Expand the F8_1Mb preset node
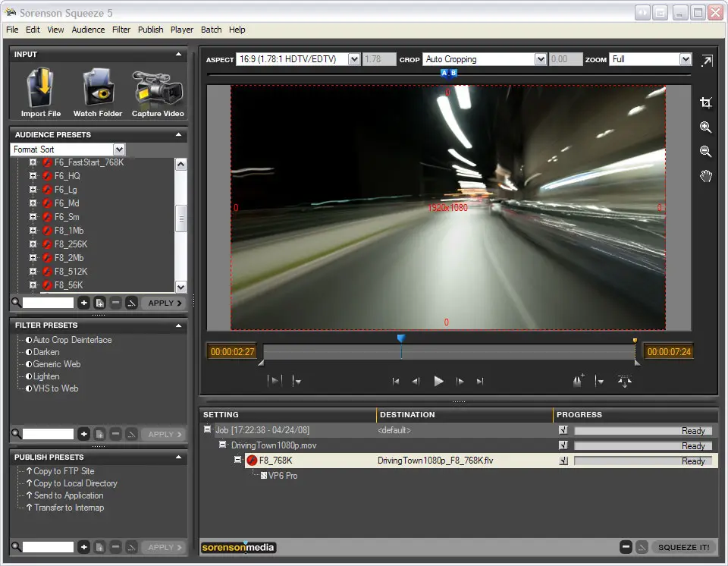Screen dimensions: 728x566 click(x=33, y=231)
